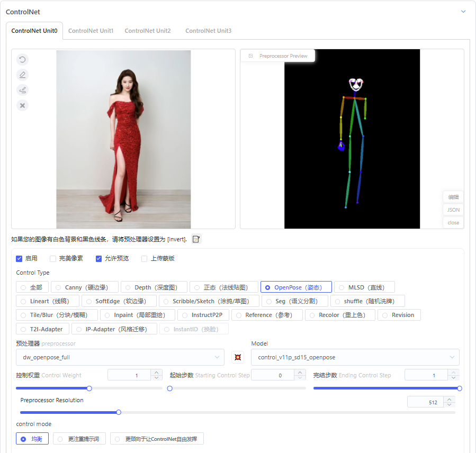
Task: Click the Preprocessor Preview image icon
Action: tap(251, 56)
